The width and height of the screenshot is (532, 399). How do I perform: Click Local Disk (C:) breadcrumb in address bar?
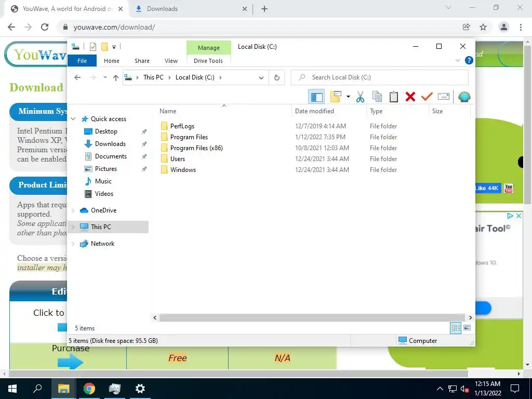[x=195, y=77]
